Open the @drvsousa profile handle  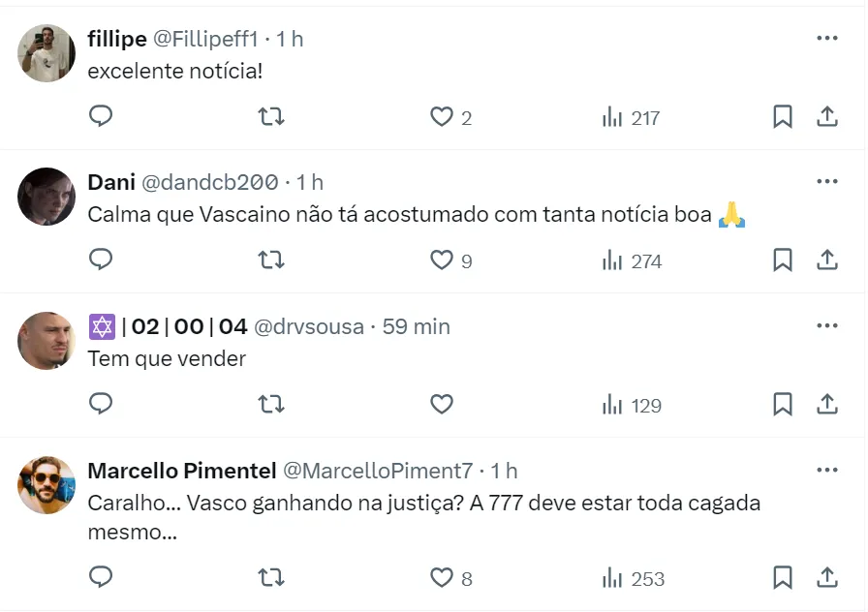[x=308, y=327]
